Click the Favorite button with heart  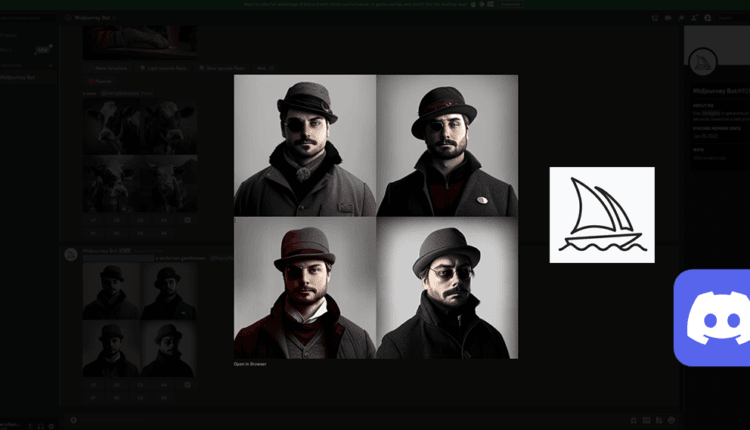(x=98, y=81)
